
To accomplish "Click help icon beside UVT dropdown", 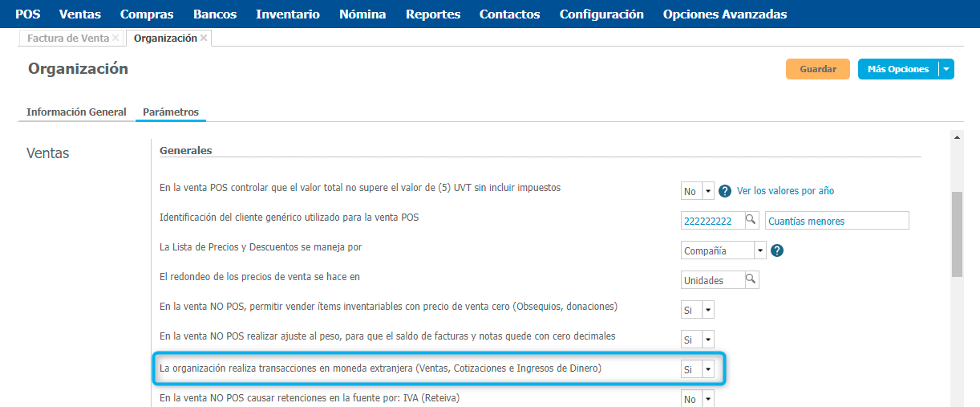I will pyautogui.click(x=725, y=191).
